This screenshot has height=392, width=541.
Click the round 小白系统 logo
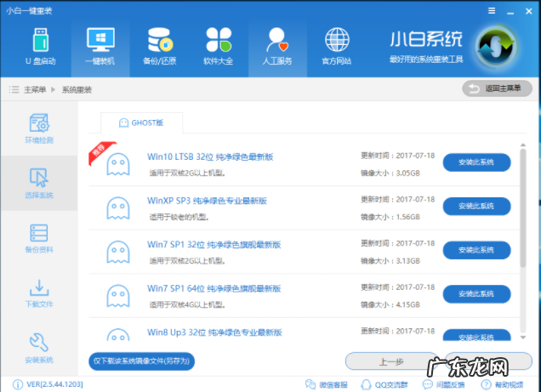pos(496,48)
